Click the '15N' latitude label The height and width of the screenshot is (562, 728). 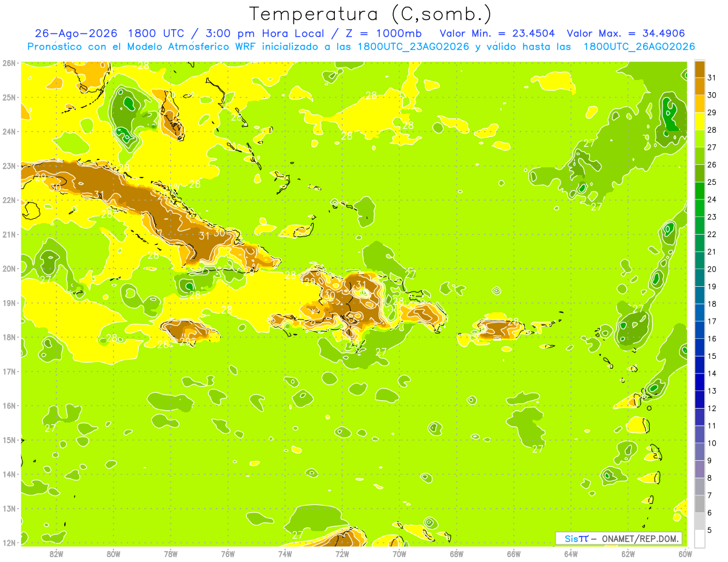point(10,440)
